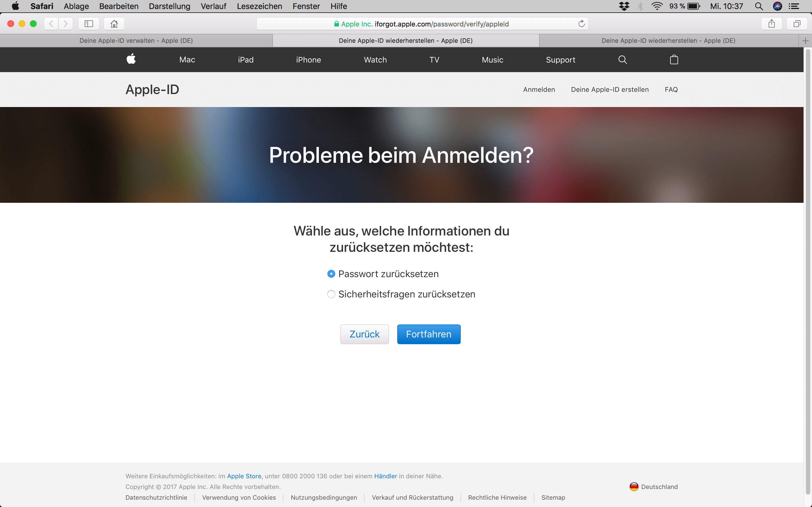Click the home page toolbar icon
The height and width of the screenshot is (507, 812).
(114, 24)
